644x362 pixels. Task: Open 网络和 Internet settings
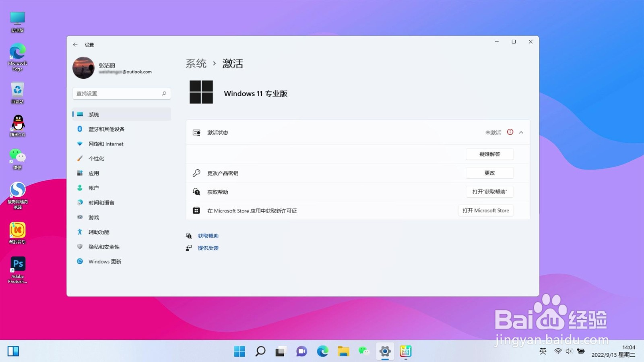point(122,144)
